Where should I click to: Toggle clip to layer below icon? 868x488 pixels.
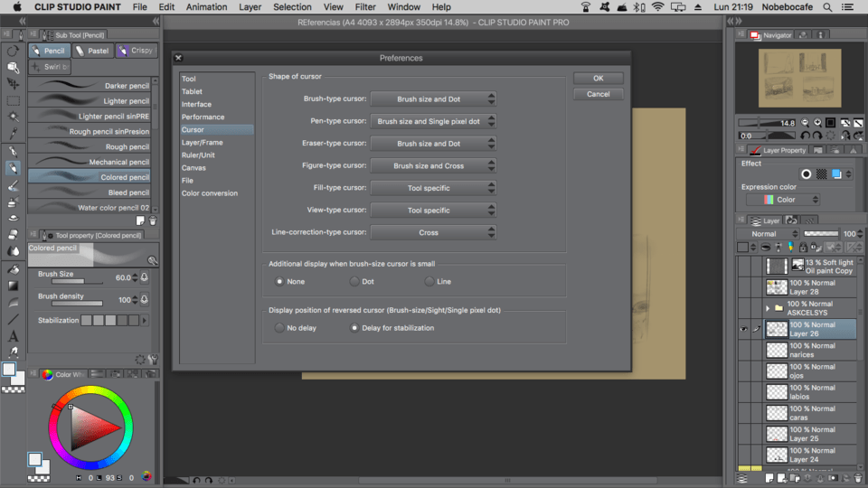coord(766,248)
